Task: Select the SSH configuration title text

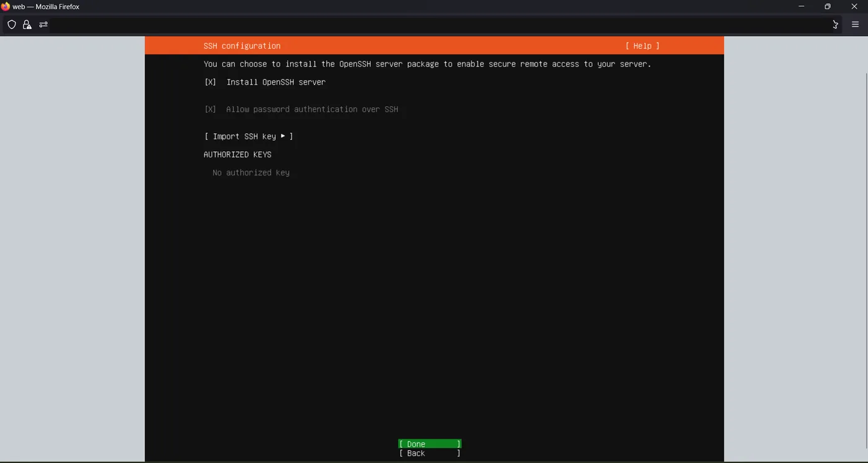Action: pyautogui.click(x=242, y=46)
